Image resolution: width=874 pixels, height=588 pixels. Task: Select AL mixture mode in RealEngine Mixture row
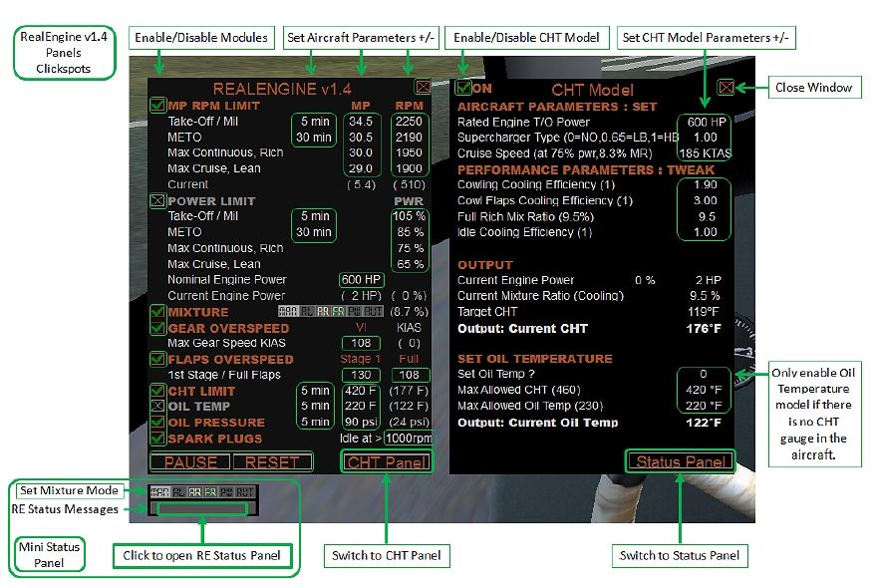pyautogui.click(x=307, y=312)
